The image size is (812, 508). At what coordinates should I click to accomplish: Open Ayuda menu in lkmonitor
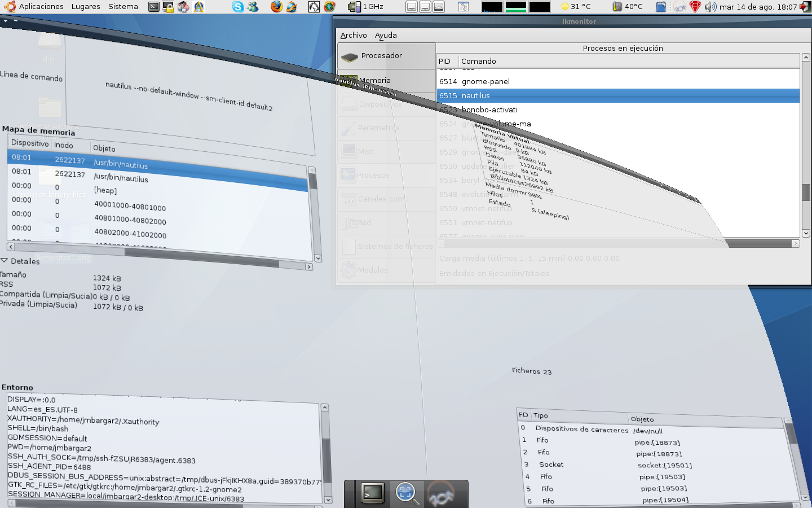[386, 35]
